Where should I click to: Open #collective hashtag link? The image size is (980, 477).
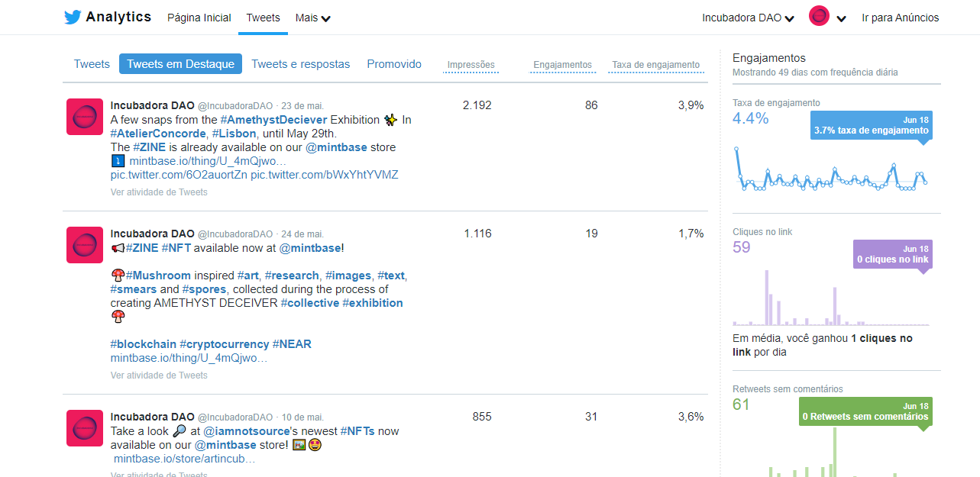(x=309, y=303)
